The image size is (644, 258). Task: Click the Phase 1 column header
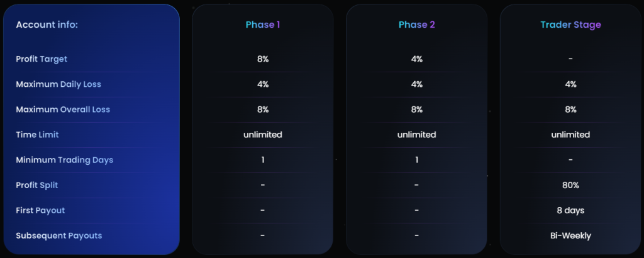point(262,25)
